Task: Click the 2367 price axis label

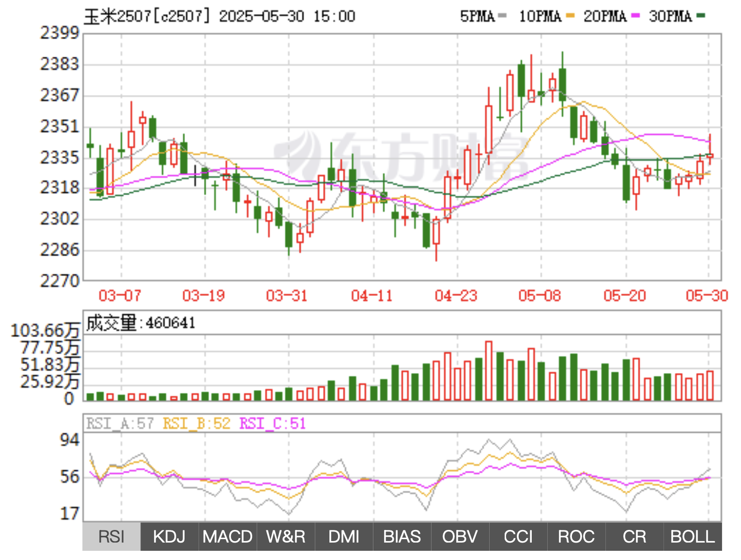Action: (60, 95)
